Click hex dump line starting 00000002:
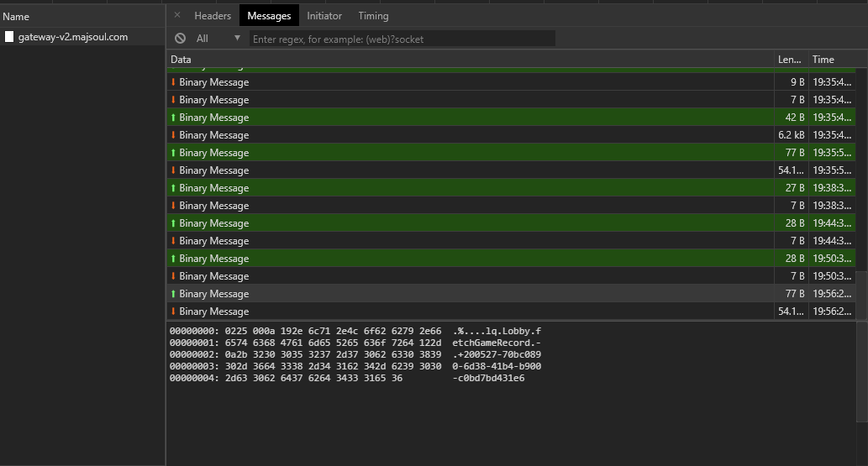 355,355
